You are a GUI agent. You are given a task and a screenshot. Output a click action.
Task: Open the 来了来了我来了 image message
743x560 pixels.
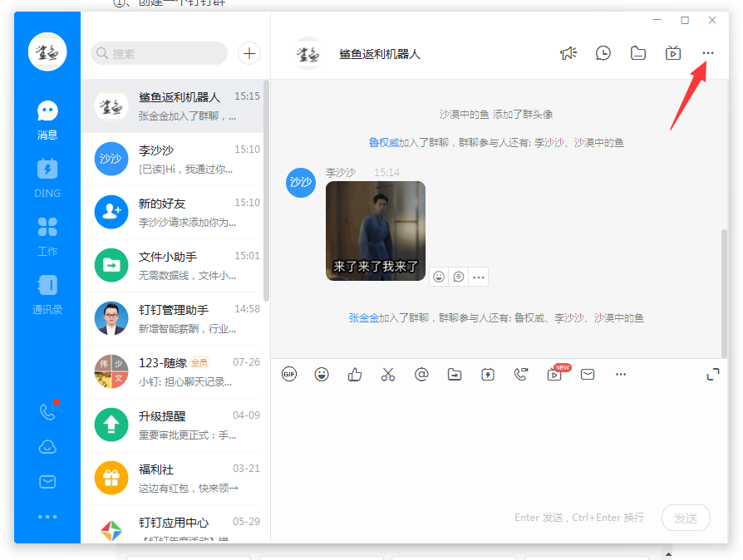(x=376, y=231)
